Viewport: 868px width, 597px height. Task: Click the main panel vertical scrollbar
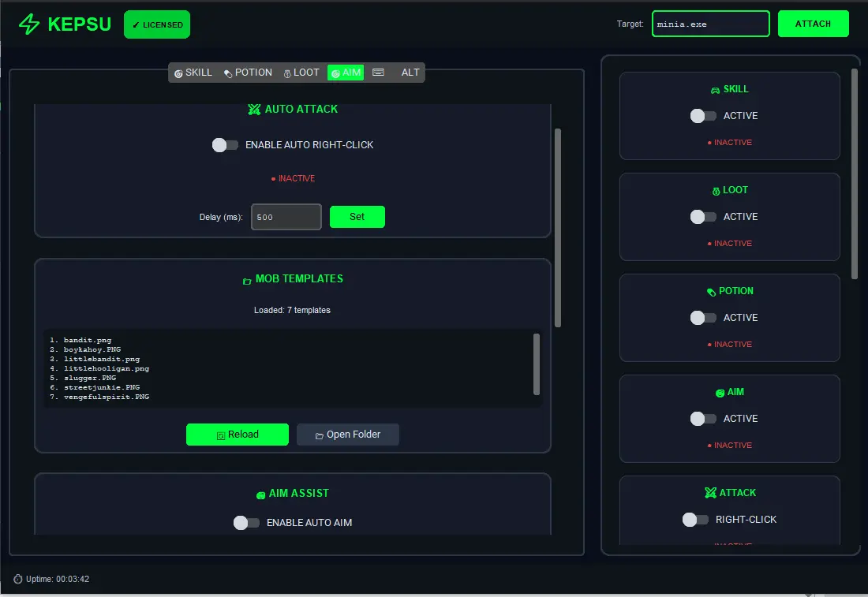click(558, 228)
